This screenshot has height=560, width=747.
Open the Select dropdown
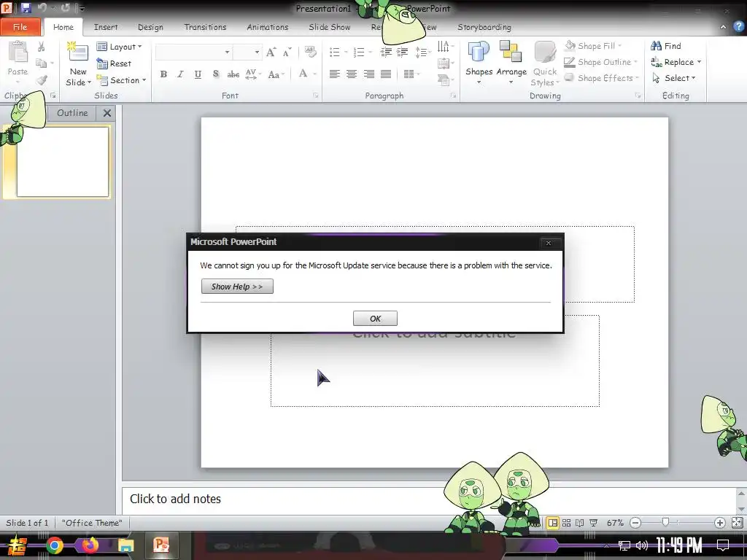673,78
